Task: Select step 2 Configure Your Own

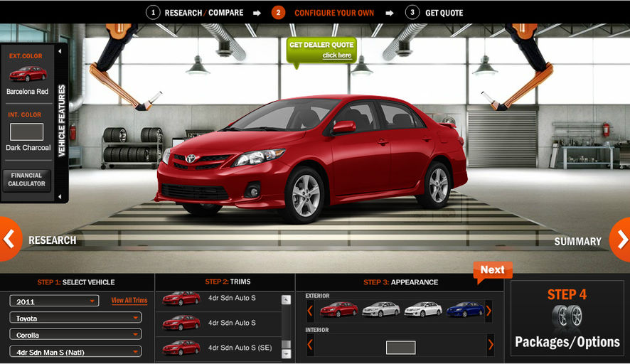Action: coord(323,13)
